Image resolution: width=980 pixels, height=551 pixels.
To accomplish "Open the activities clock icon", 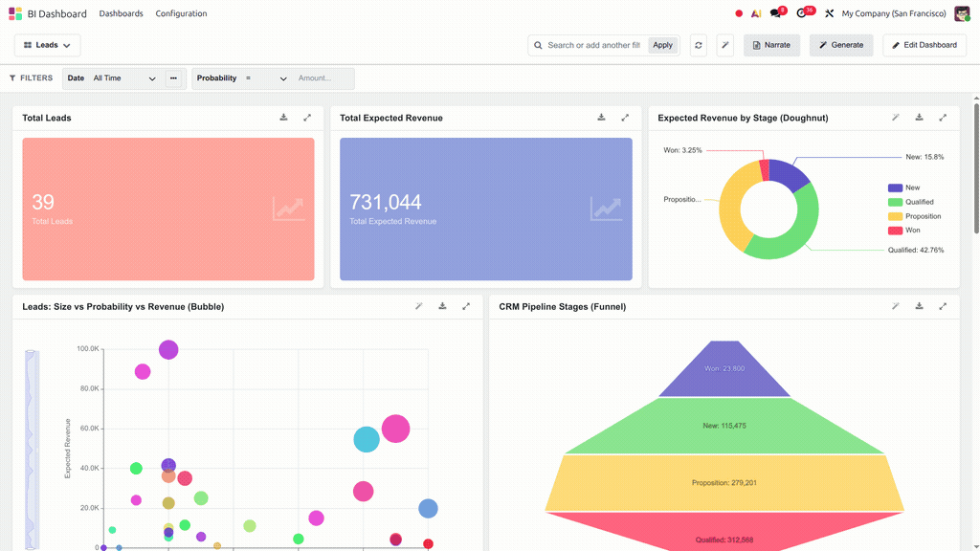I will pos(801,13).
